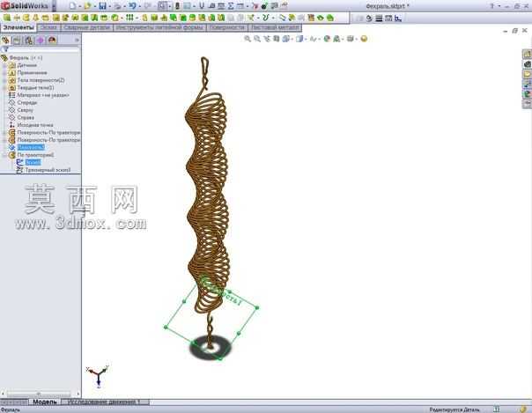Click the first green icon on features toolbar
This screenshot has height=413, width=532.
[6, 18]
